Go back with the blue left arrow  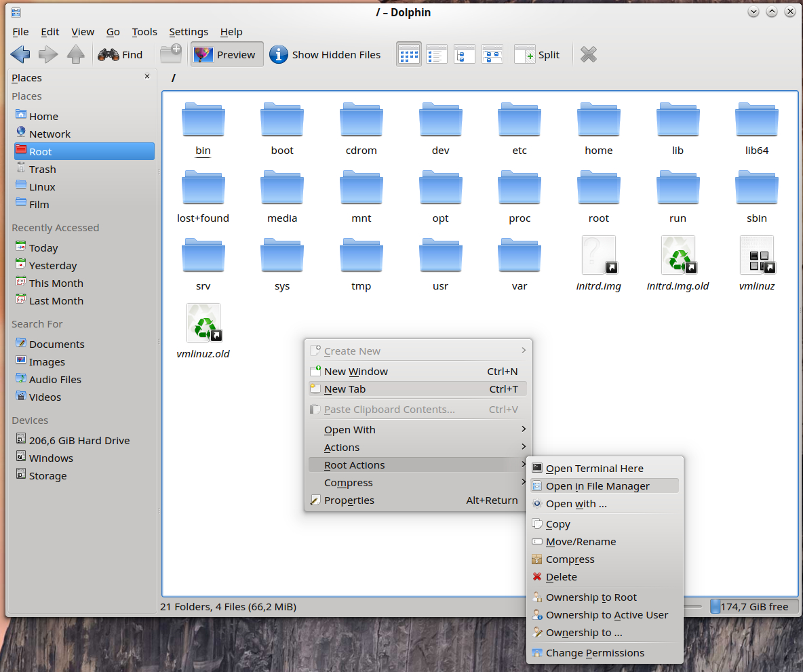click(20, 54)
